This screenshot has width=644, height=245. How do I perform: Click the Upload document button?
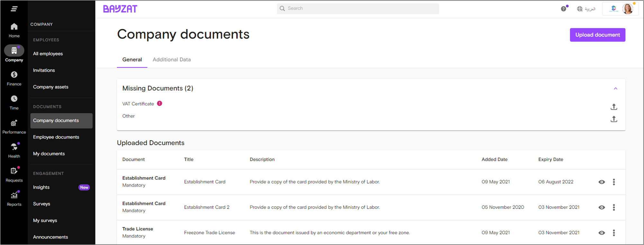[x=597, y=35]
